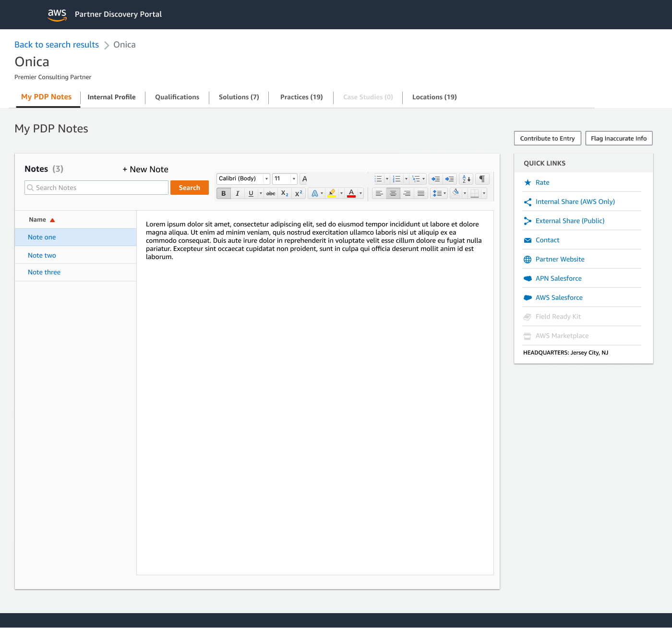This screenshot has width=672, height=628.
Task: Open the numbered list style dropdown arrow
Action: [x=406, y=179]
